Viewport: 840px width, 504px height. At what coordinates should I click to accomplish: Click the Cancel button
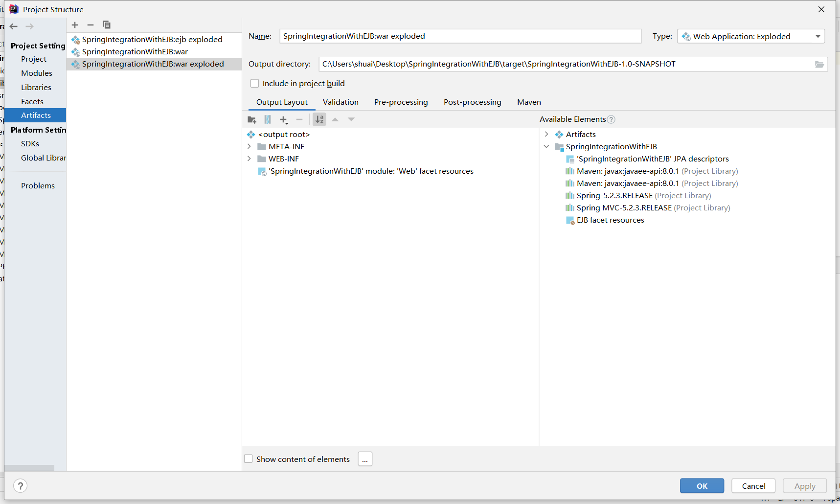pyautogui.click(x=753, y=486)
